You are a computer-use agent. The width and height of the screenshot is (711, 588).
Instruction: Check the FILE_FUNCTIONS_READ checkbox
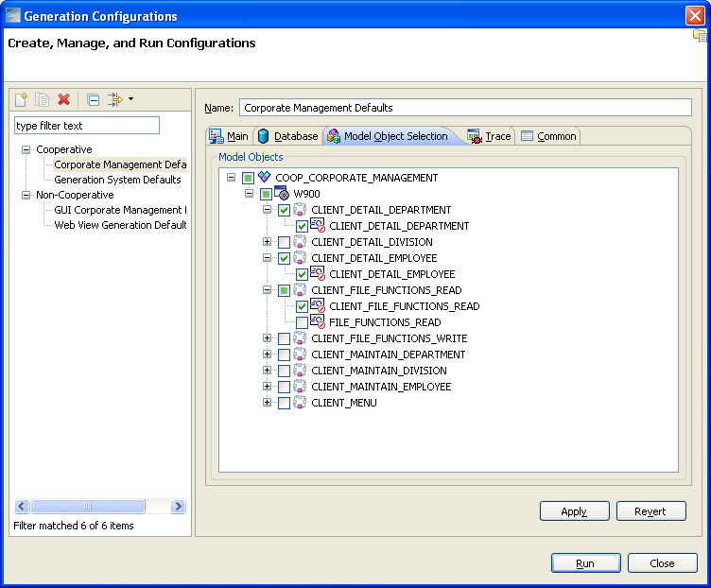click(x=302, y=322)
